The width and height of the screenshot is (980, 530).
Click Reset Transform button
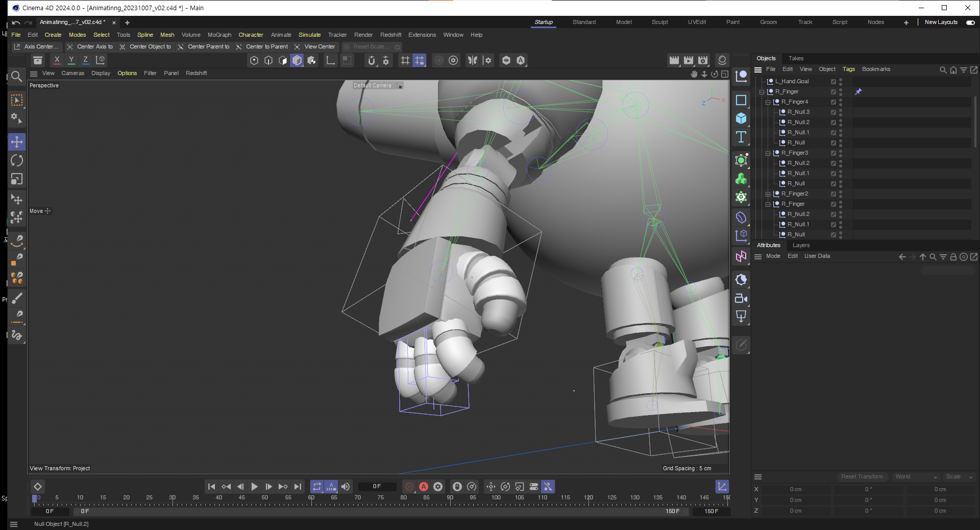point(862,477)
